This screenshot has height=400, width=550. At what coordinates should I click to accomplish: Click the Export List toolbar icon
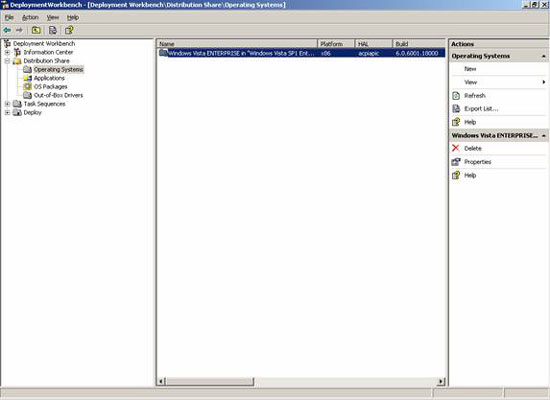click(53, 30)
